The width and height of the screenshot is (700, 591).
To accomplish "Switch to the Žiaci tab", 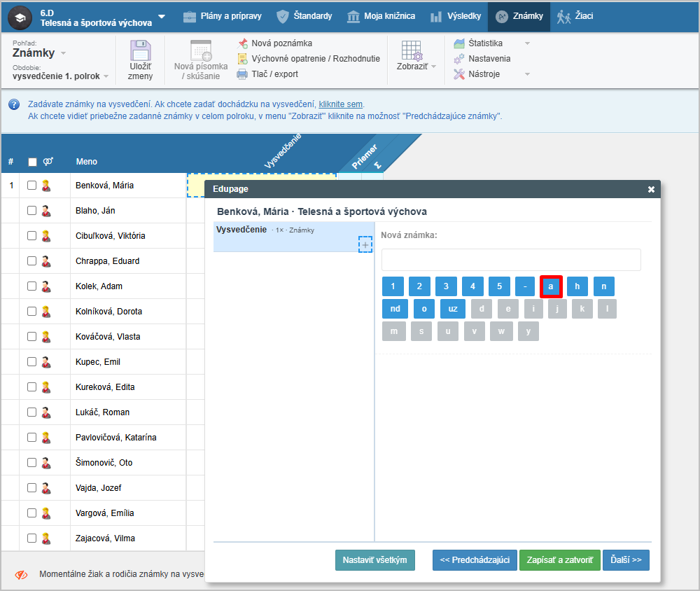I will [575, 16].
